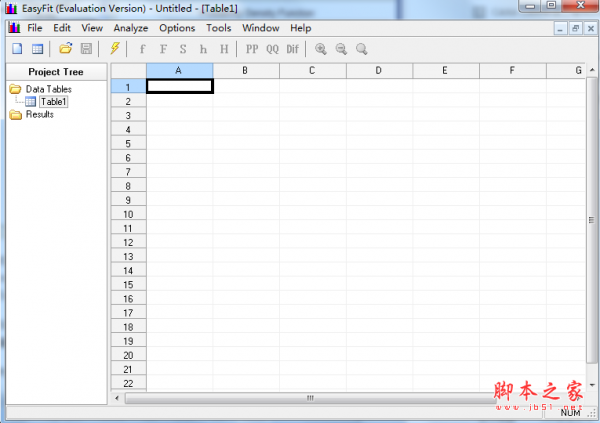Image resolution: width=600 pixels, height=423 pixels.
Task: Open the File menu
Action: click(34, 28)
